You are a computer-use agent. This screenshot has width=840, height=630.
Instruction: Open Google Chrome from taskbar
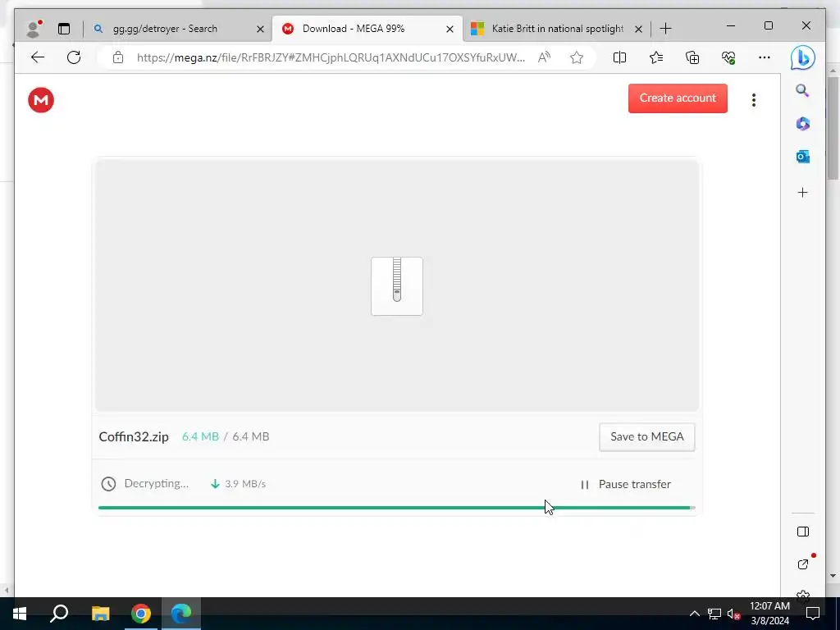click(141, 614)
